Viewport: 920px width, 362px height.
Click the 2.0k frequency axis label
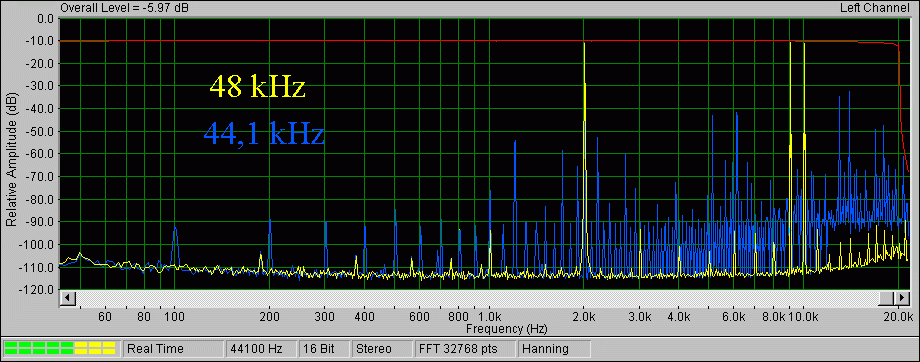[584, 317]
